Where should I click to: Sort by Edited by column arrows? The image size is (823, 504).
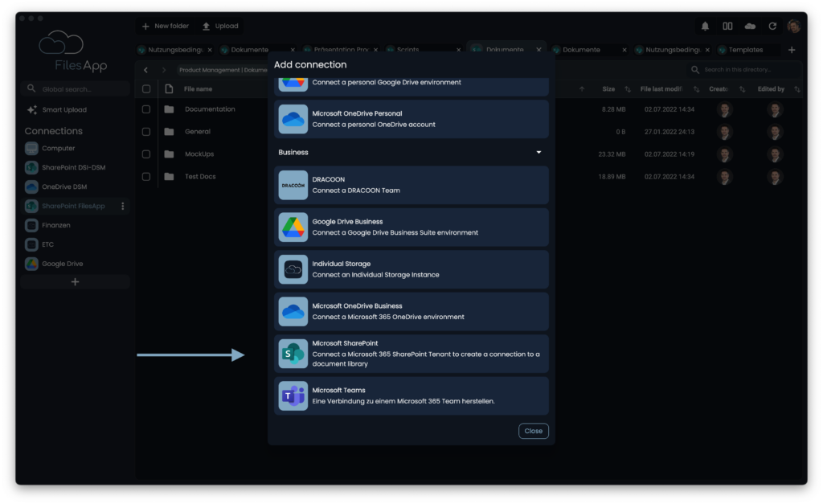pyautogui.click(x=797, y=89)
